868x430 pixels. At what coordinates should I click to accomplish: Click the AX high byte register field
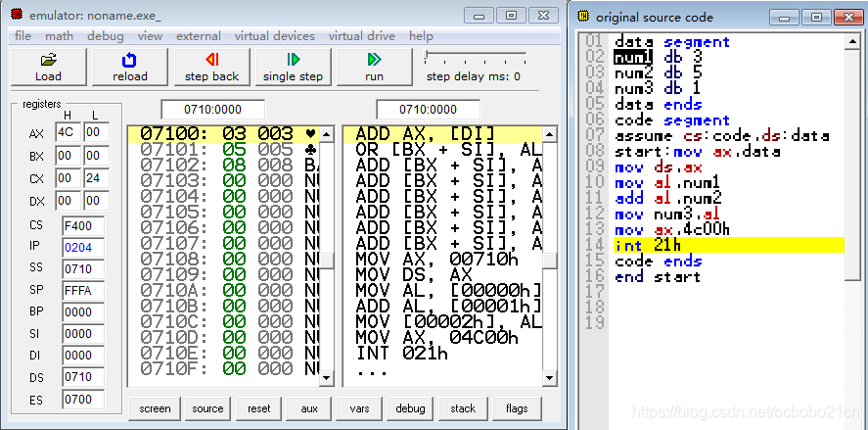(69, 132)
